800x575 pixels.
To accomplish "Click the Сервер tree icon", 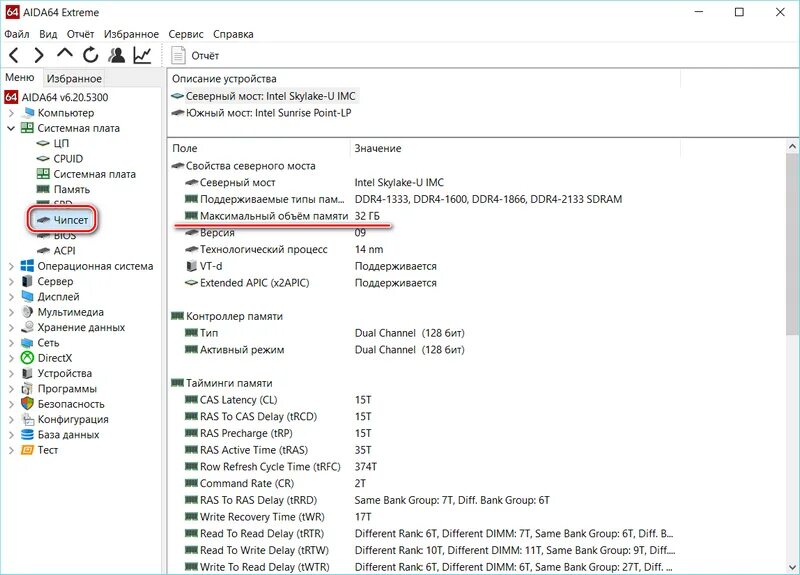I will click(x=27, y=281).
